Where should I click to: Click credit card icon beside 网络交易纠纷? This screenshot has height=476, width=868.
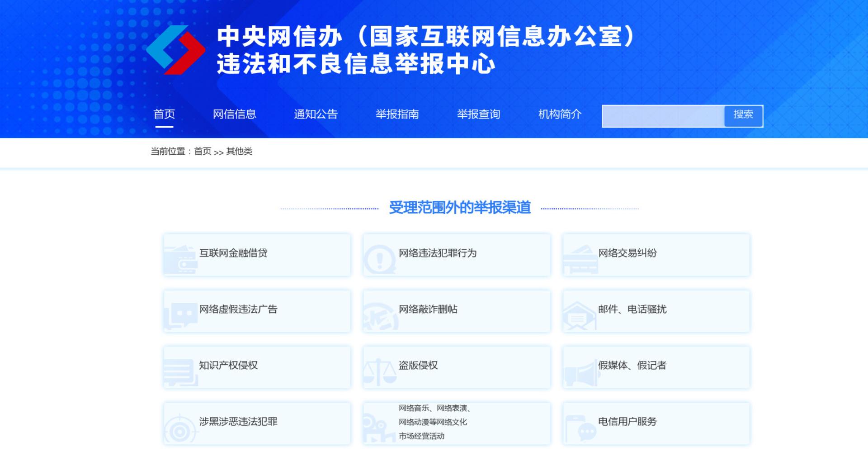tap(580, 259)
